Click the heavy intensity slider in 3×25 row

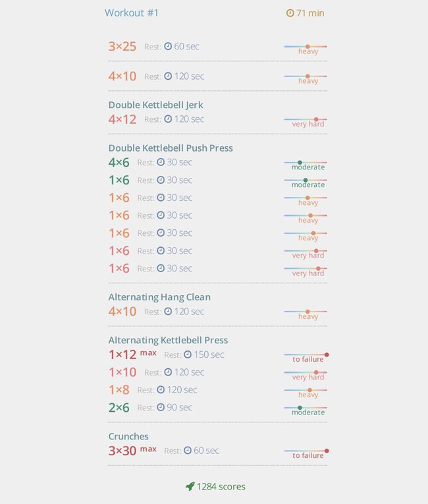(x=306, y=49)
